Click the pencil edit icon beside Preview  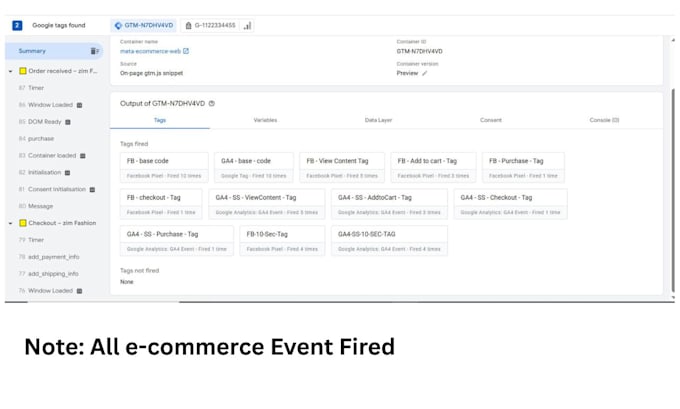click(x=425, y=73)
